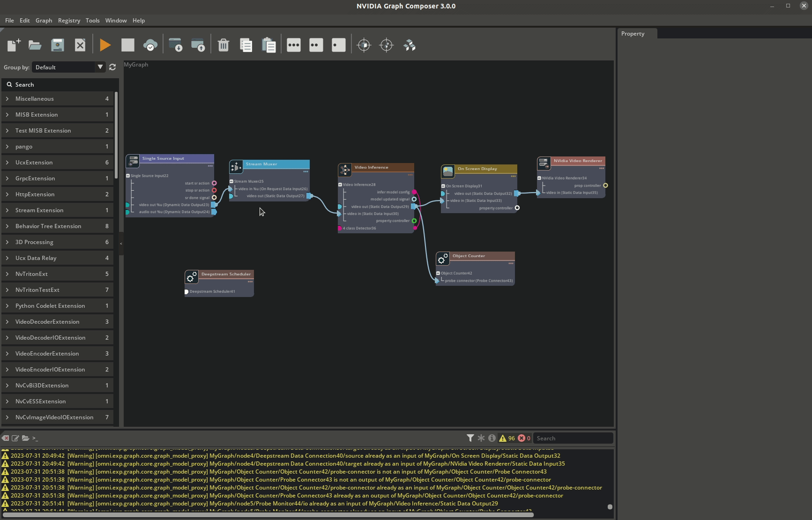Save the current graph via toolbar
The image size is (812, 520).
pyautogui.click(x=57, y=45)
